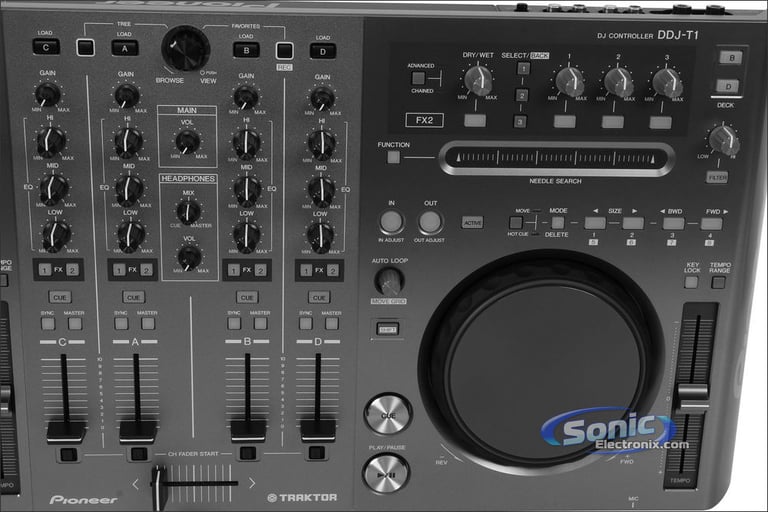The height and width of the screenshot is (512, 768).
Task: Toggle the KEY LOCK button
Action: click(x=691, y=282)
